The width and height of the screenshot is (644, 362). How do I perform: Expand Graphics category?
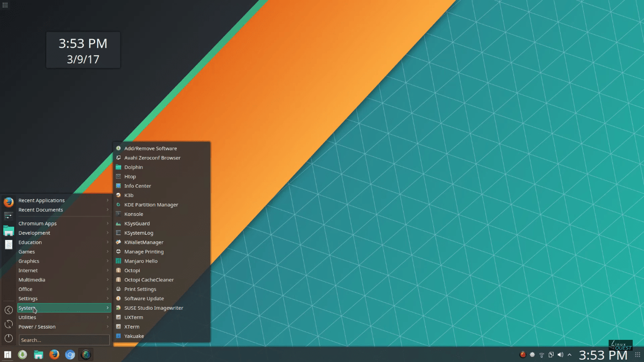[64, 261]
